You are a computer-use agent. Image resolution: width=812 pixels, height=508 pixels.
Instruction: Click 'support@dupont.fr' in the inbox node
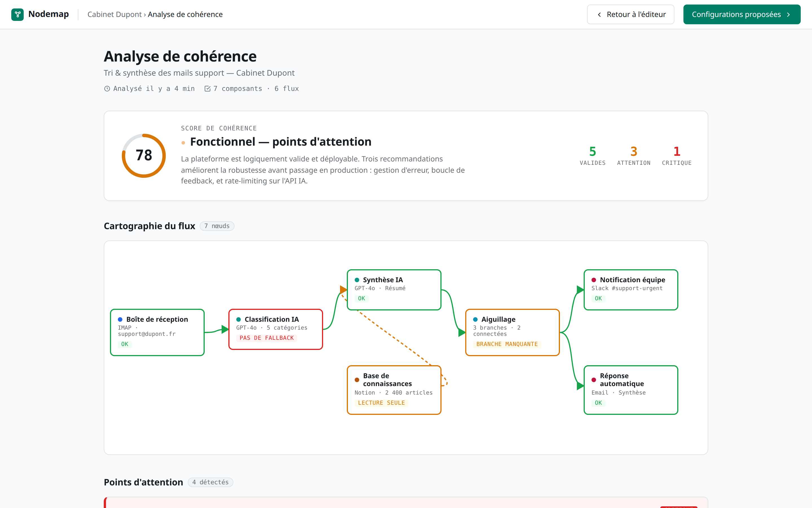[147, 334]
